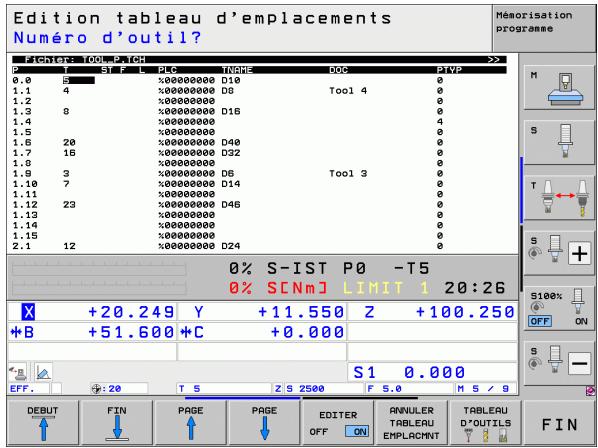Click the blue vertical scrollbar indicator
The height and width of the screenshot is (448, 598).
point(521,189)
